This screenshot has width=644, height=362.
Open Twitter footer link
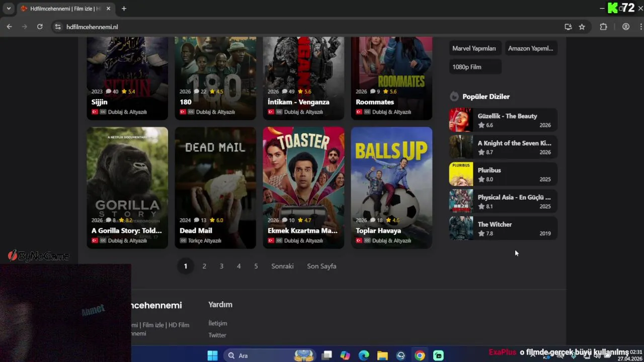tap(217, 335)
